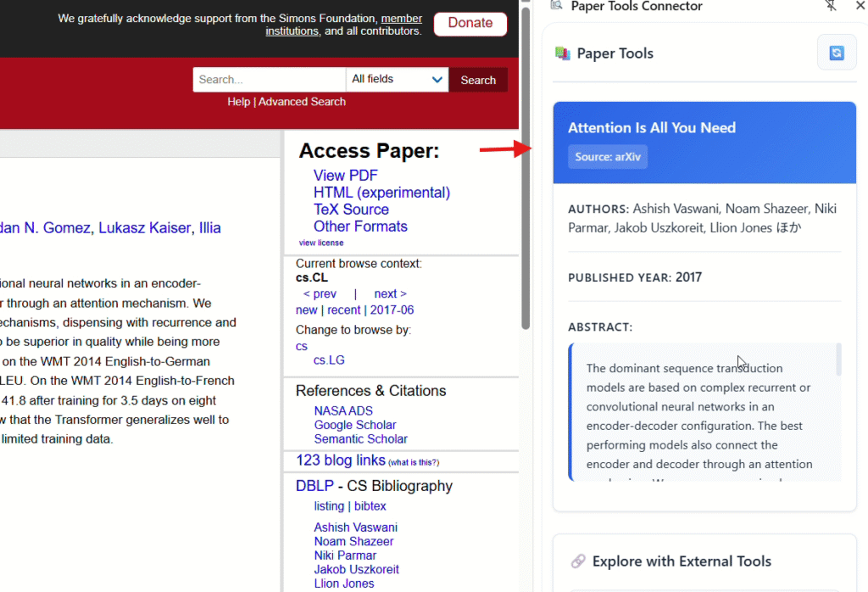Click the link icon beside Explore with External Tools
Screen dimensions: 868x592
pyautogui.click(x=578, y=561)
